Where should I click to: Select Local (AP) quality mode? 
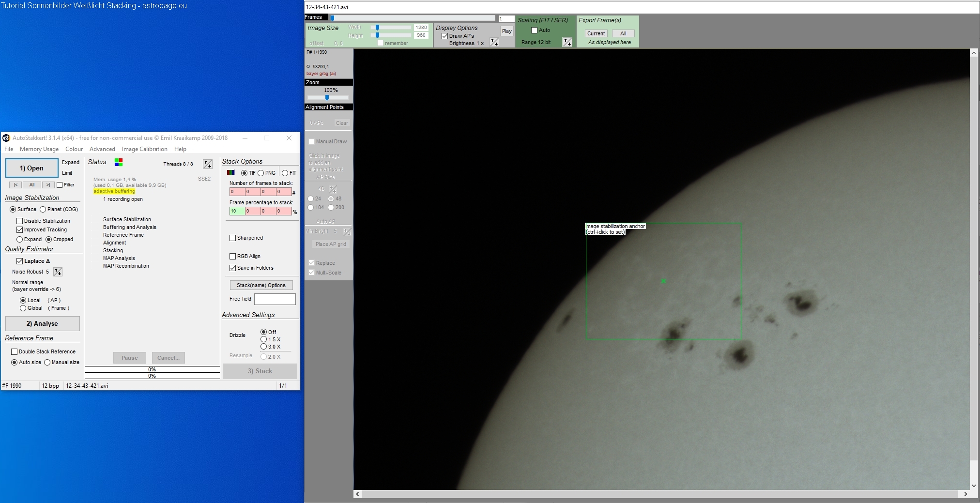tap(23, 300)
